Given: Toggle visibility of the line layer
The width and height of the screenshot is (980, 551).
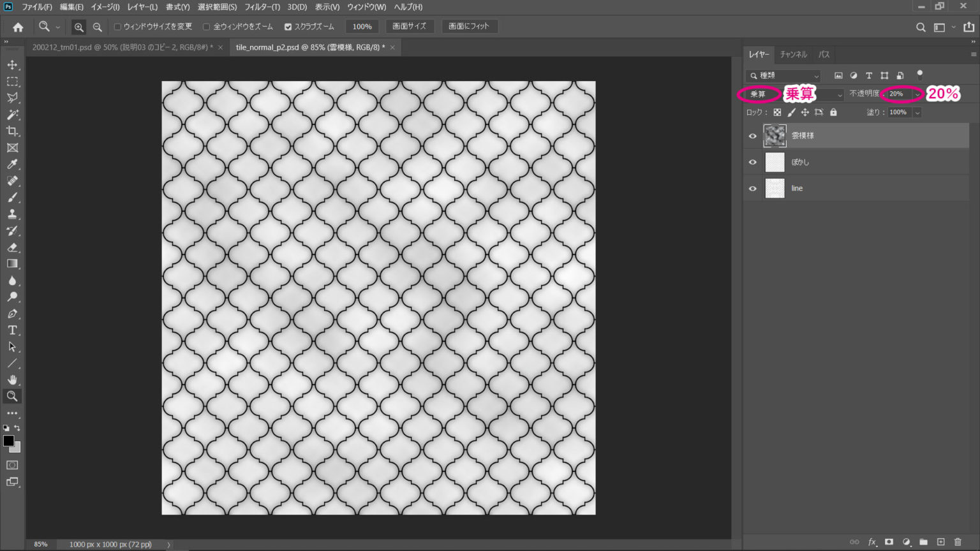Looking at the screenshot, I should pyautogui.click(x=753, y=188).
